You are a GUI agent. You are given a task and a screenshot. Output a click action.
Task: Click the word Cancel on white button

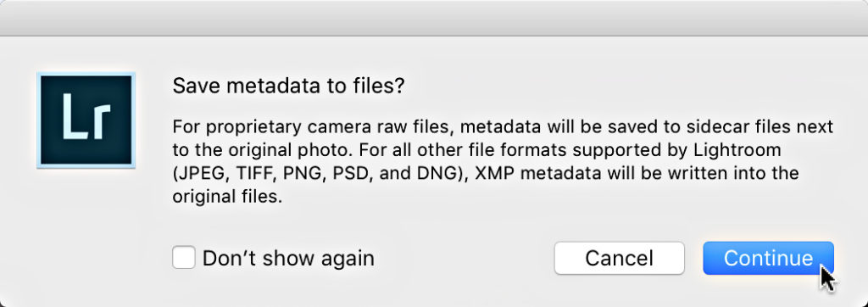point(619,258)
